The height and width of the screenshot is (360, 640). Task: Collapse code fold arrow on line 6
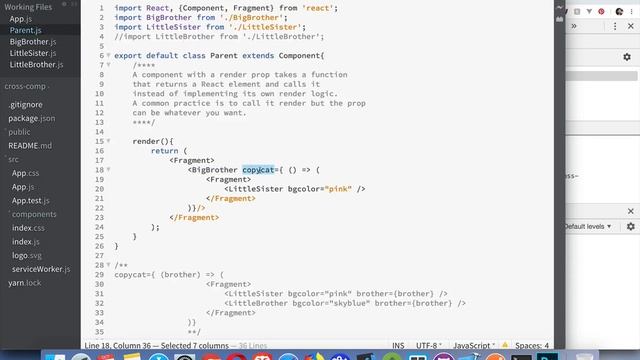point(109,55)
